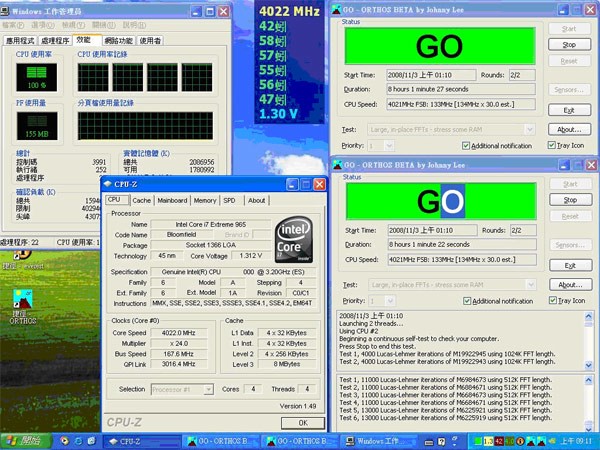Click the show desktop quick launch icon
Image resolution: width=600 pixels, height=450 pixels.
coord(92,441)
